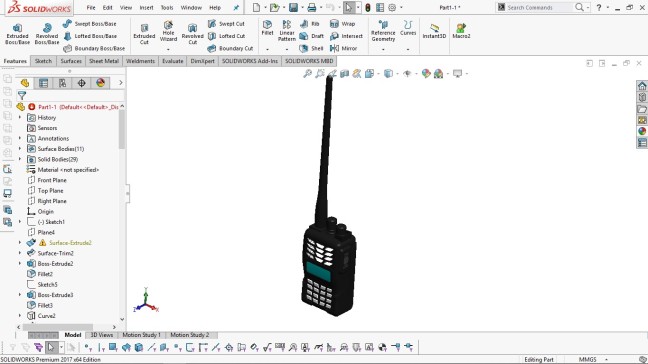Select the Revolved Cut tool
This screenshot has height=364, width=648.
(193, 34)
